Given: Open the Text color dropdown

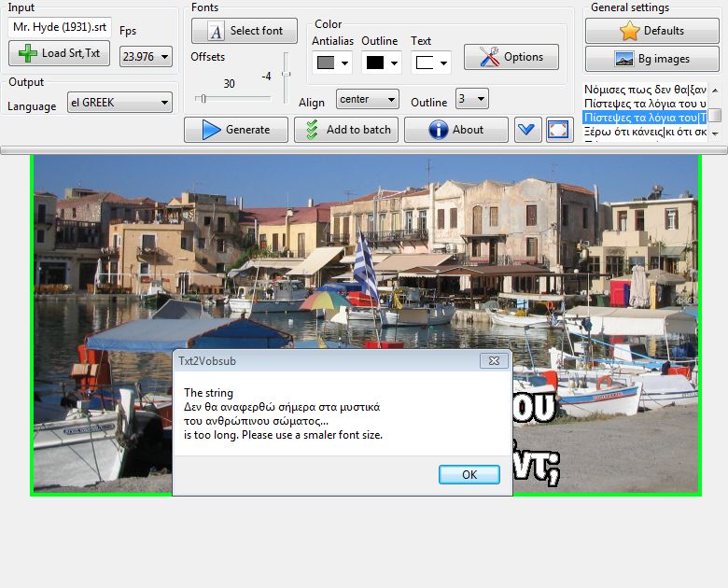Looking at the screenshot, I should coord(443,63).
